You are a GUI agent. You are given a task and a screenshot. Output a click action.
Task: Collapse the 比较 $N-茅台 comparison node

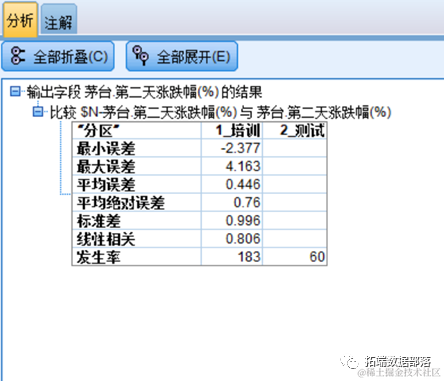[x=38, y=112]
